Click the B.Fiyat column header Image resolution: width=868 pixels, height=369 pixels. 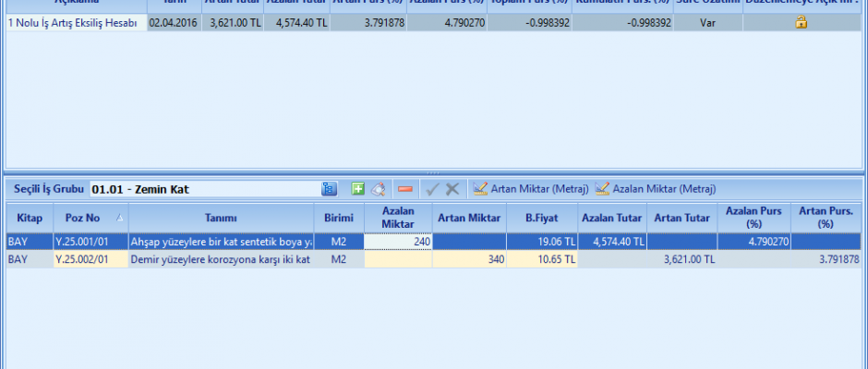(541, 218)
